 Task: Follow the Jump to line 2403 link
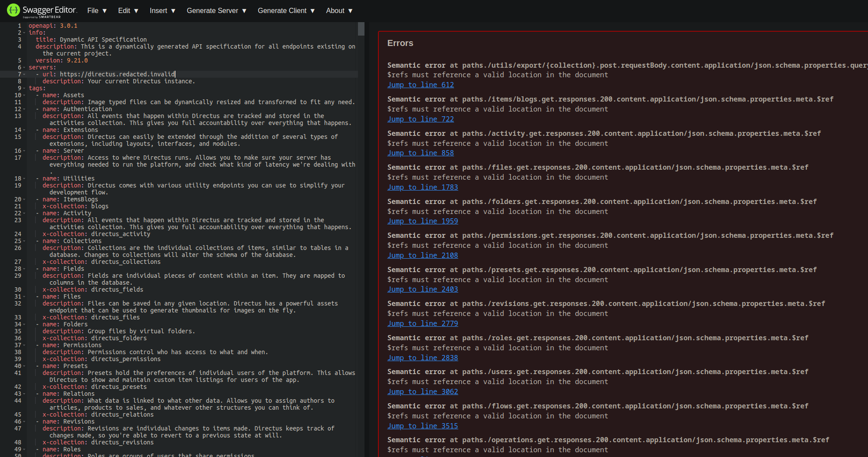click(x=422, y=289)
